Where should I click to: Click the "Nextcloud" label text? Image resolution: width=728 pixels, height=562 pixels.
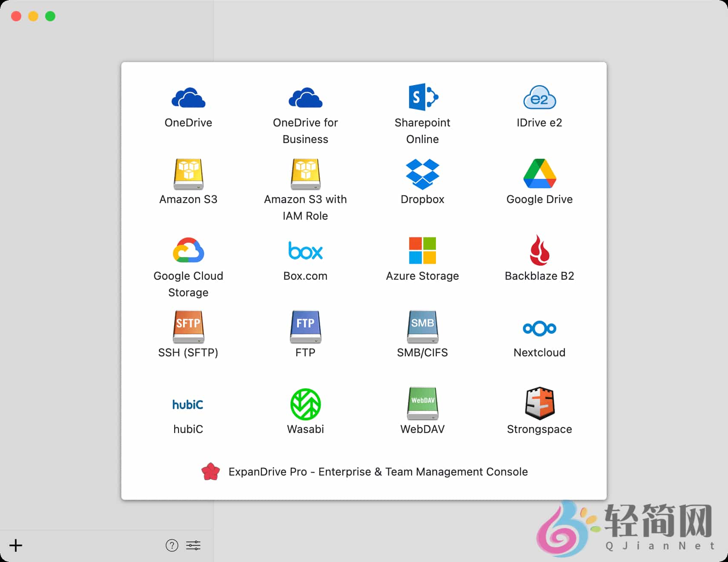tap(539, 353)
